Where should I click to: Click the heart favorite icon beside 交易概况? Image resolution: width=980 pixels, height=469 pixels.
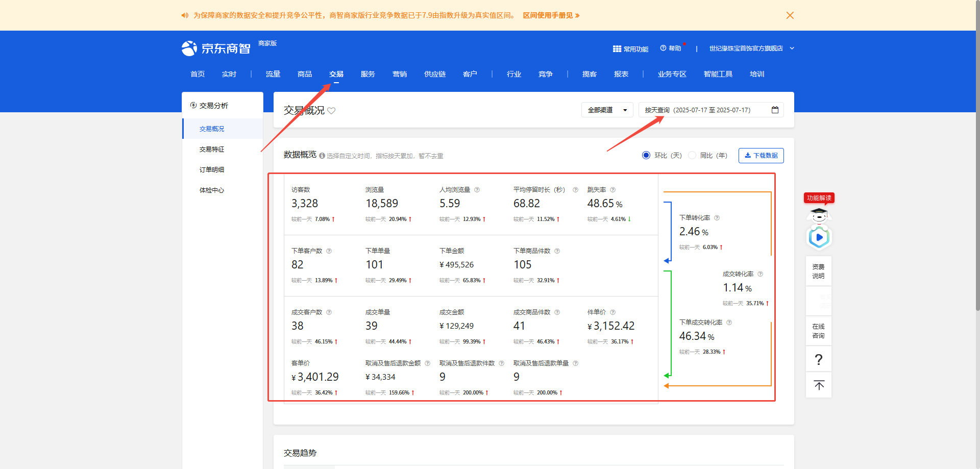[331, 111]
